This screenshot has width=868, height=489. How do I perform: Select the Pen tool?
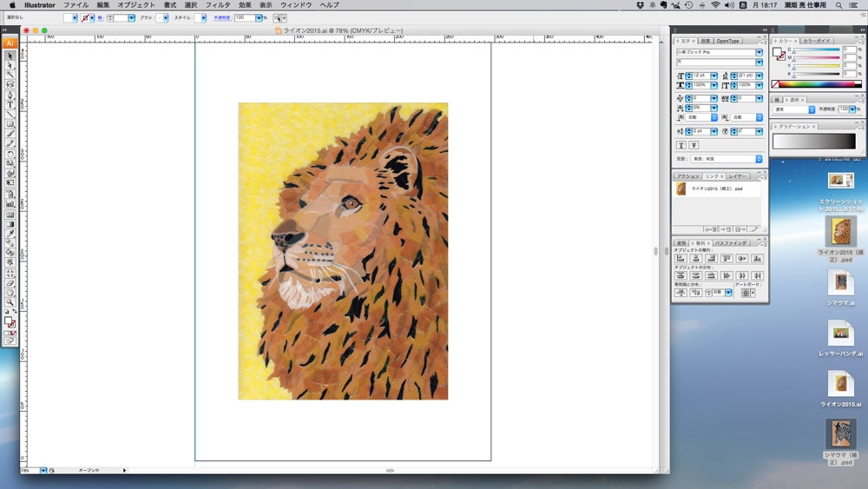(x=10, y=95)
